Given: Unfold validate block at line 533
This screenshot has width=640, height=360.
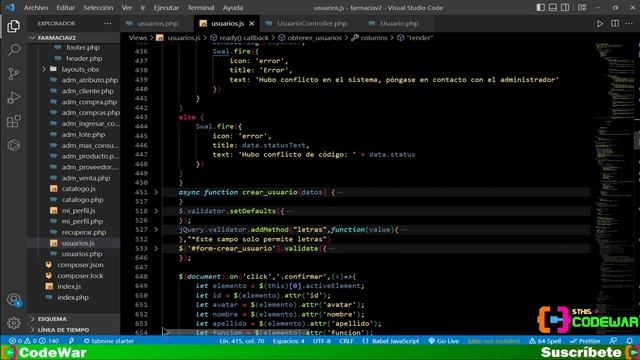Looking at the screenshot, I should (x=156, y=248).
